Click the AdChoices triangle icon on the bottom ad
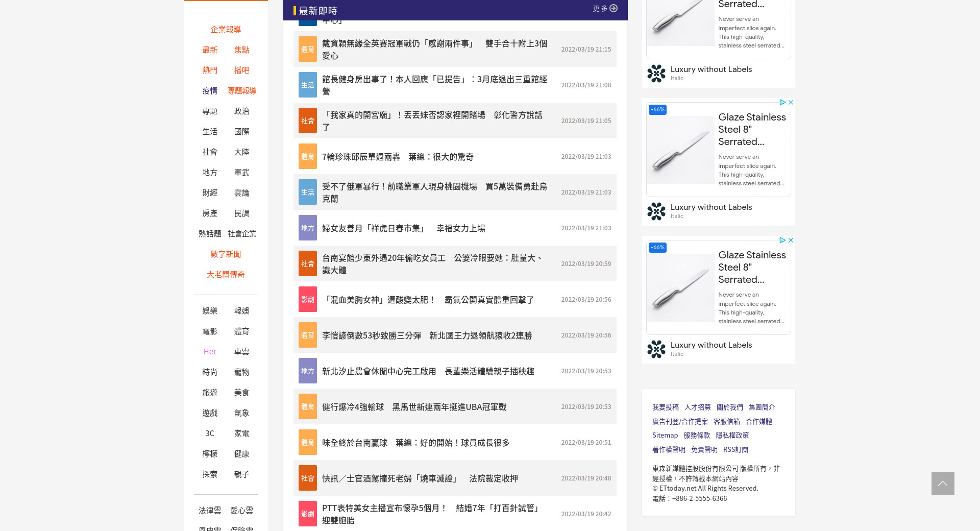This screenshot has width=980, height=531. pos(782,240)
